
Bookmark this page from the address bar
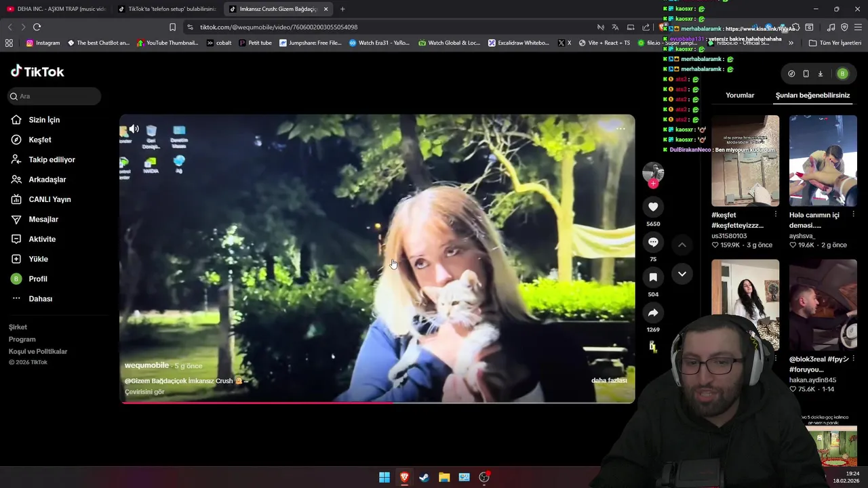tap(172, 27)
